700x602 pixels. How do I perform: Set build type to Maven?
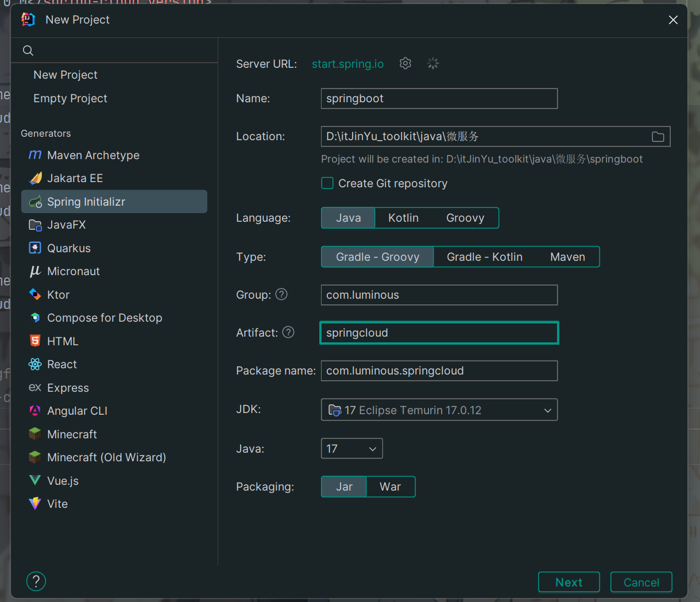pos(567,257)
